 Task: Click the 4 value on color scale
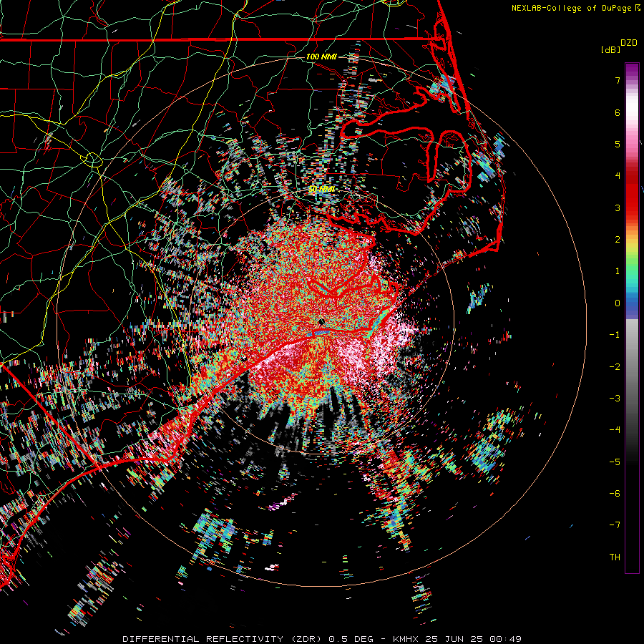pos(618,176)
